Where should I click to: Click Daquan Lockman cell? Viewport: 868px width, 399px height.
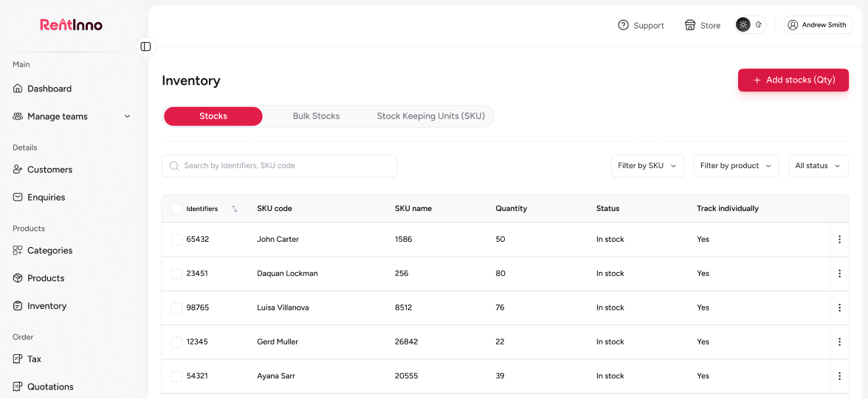[287, 274]
